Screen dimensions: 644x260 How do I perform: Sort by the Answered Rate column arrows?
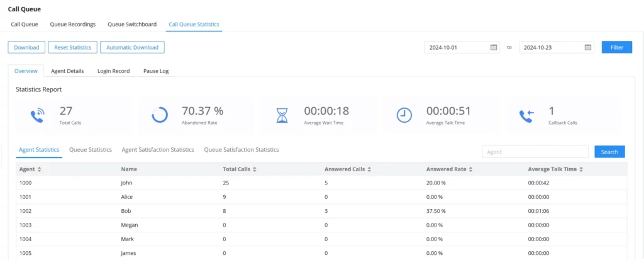(x=470, y=169)
